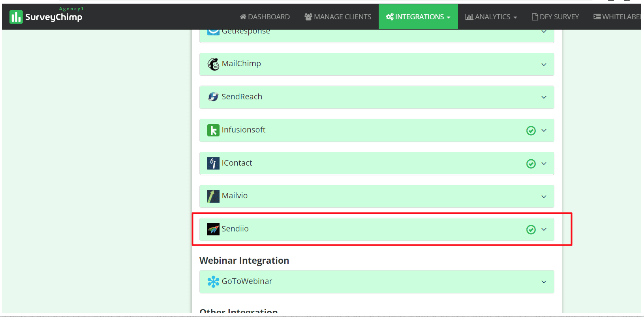Click the Infusionsoft connected checkmark
644x317 pixels.
(x=531, y=131)
